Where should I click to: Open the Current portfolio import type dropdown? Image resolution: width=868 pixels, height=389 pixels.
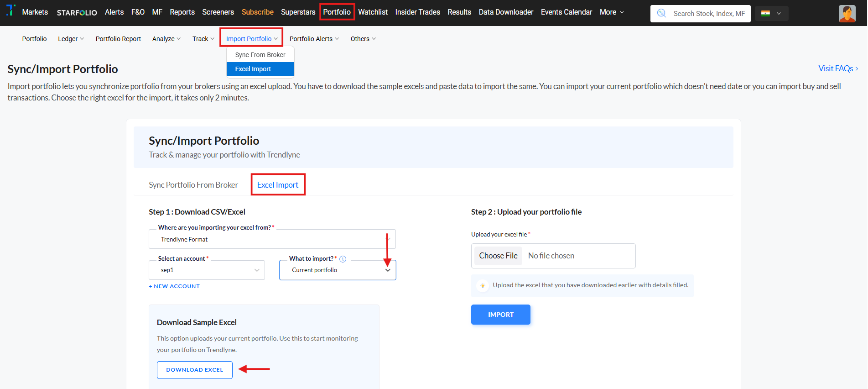point(338,270)
